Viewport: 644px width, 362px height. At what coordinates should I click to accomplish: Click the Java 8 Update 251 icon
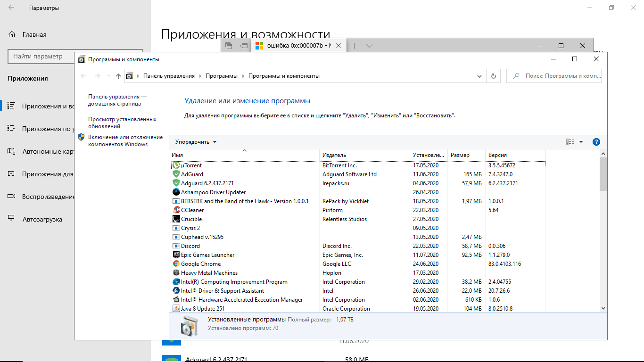pyautogui.click(x=176, y=309)
